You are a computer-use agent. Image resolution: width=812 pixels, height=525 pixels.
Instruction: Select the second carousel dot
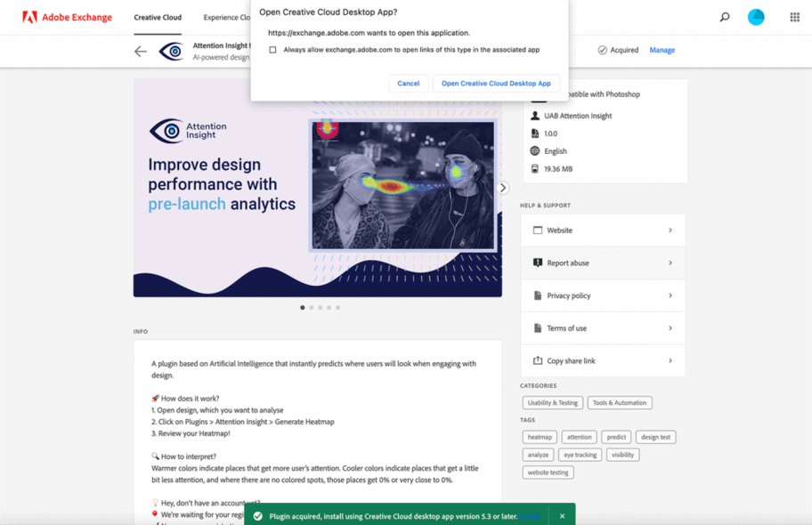(x=312, y=308)
